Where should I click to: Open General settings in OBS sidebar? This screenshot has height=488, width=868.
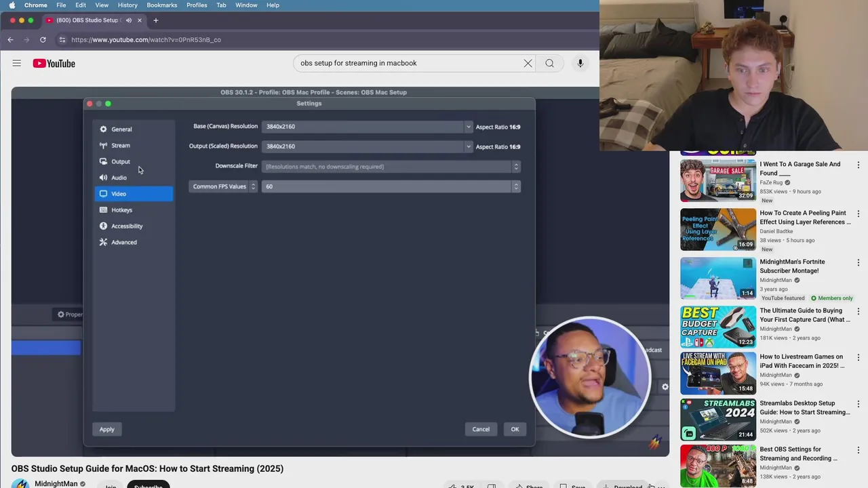tap(134, 129)
